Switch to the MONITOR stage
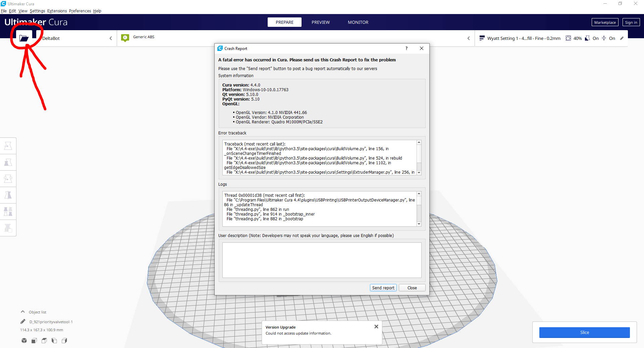Image resolution: width=644 pixels, height=348 pixels. coord(358,22)
